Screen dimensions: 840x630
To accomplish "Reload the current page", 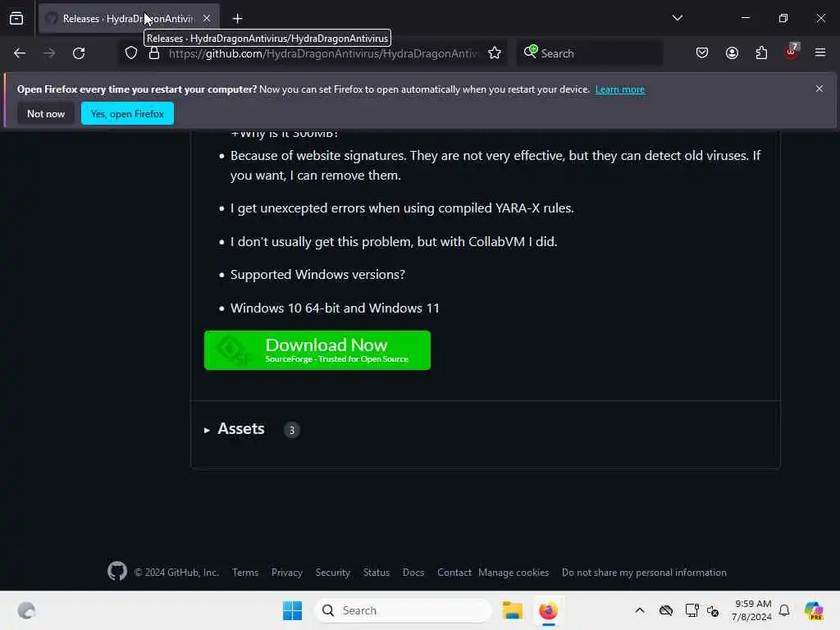I will point(79,53).
